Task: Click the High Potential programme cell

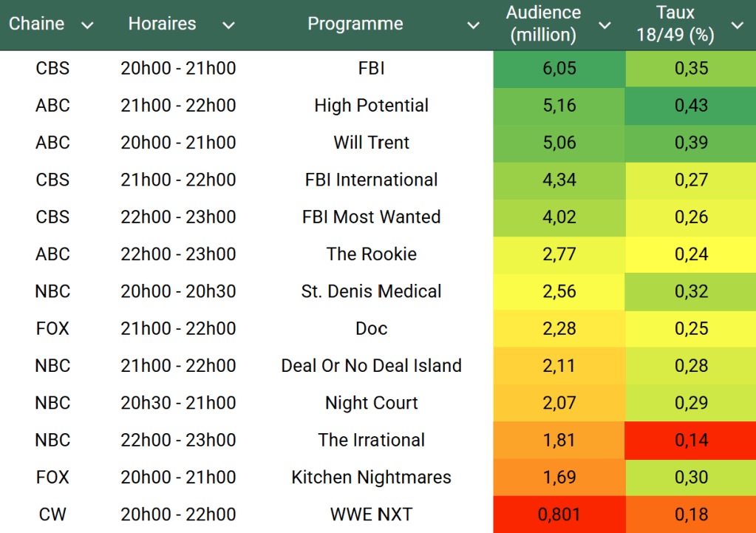Action: [x=371, y=106]
